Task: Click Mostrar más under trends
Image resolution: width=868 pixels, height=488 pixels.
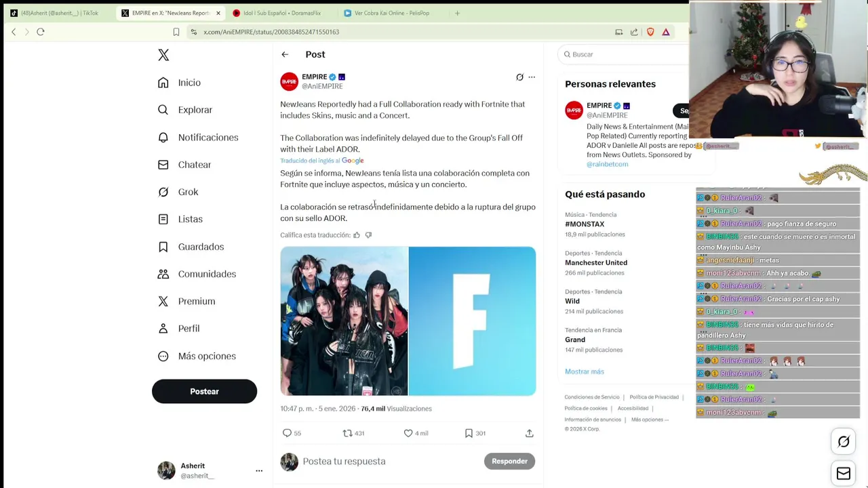Action: pos(585,371)
